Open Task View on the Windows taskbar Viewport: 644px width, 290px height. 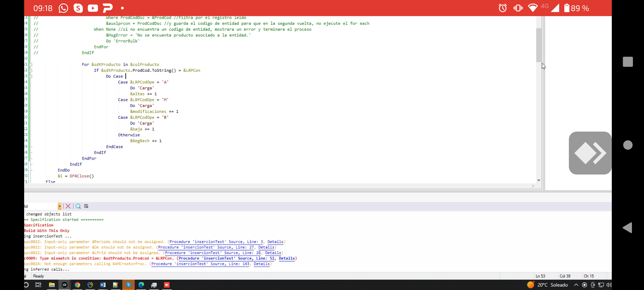(x=38, y=285)
